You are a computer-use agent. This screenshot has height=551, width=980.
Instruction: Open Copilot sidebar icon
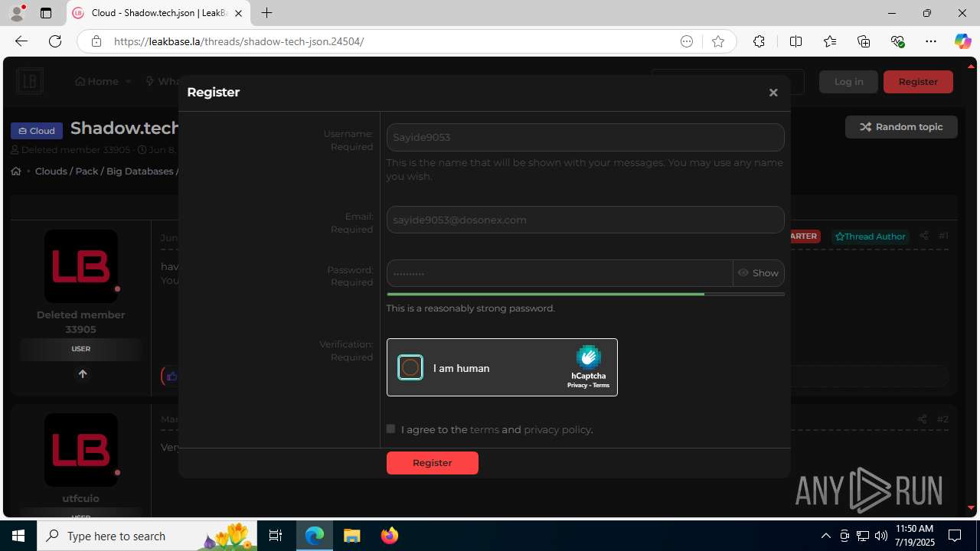tap(962, 41)
